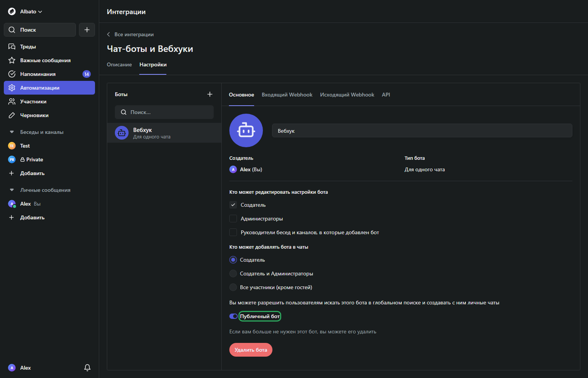Select 'All participants (except guests)' radio option

(x=233, y=287)
